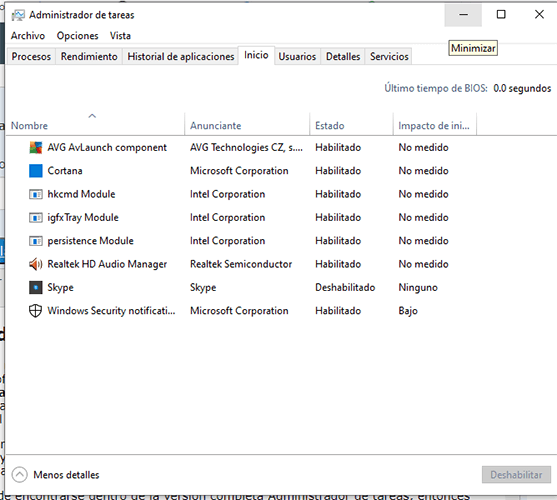Click Microsoft Corporation publisher in Cortana row

[239, 171]
